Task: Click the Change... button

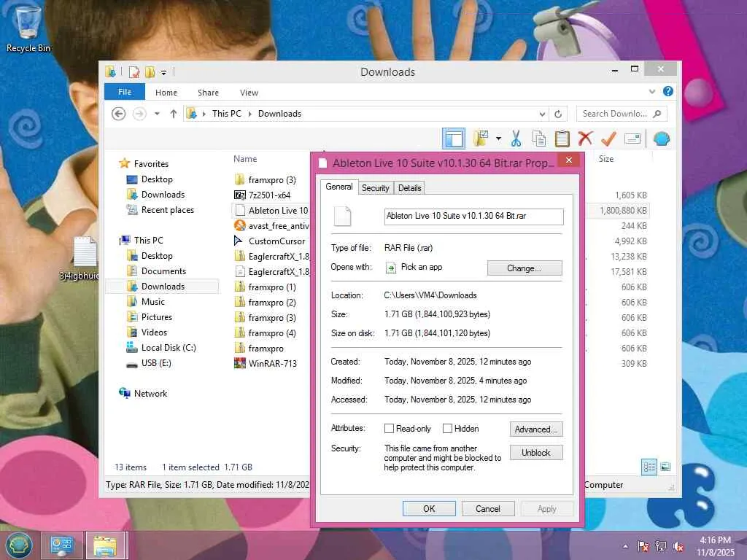Action: pyautogui.click(x=525, y=268)
